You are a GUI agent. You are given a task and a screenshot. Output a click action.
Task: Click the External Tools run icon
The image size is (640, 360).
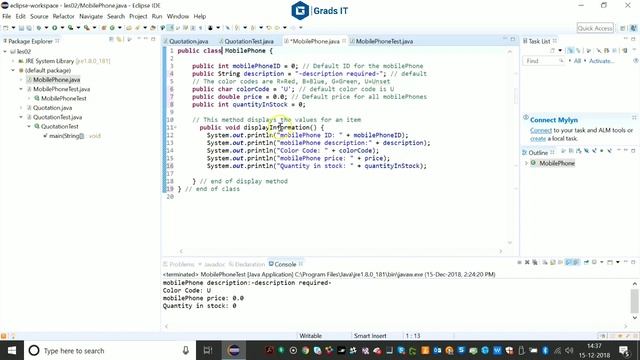coord(87,28)
